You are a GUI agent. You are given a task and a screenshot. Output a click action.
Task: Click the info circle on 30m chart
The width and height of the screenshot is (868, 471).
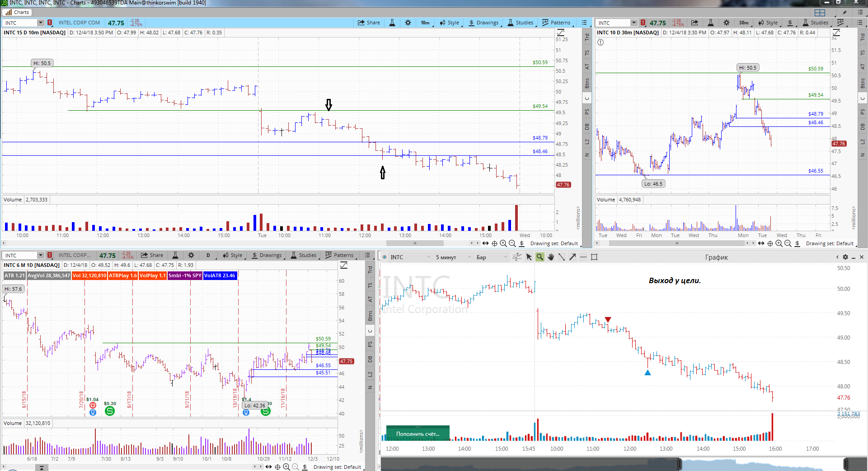601,42
